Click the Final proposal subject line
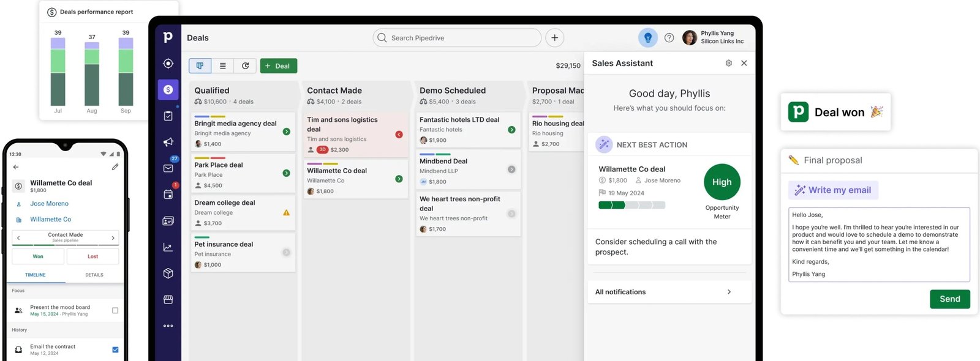 pyautogui.click(x=832, y=160)
